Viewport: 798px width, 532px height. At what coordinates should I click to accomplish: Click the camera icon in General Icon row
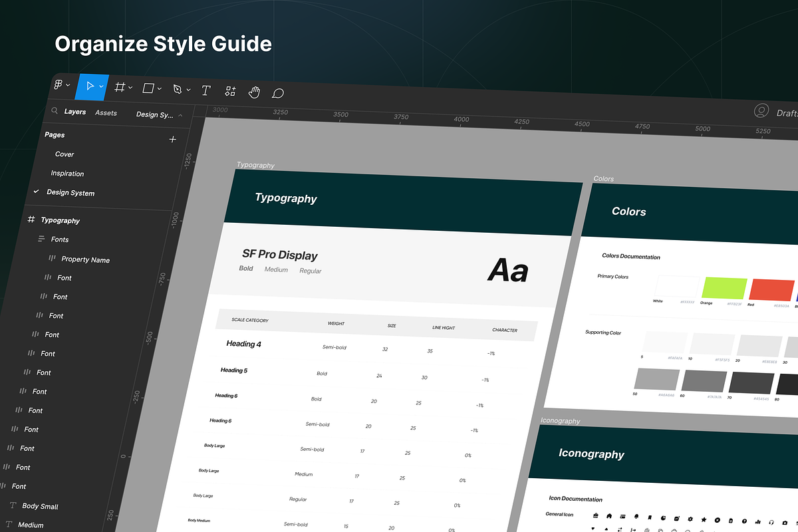(x=785, y=523)
